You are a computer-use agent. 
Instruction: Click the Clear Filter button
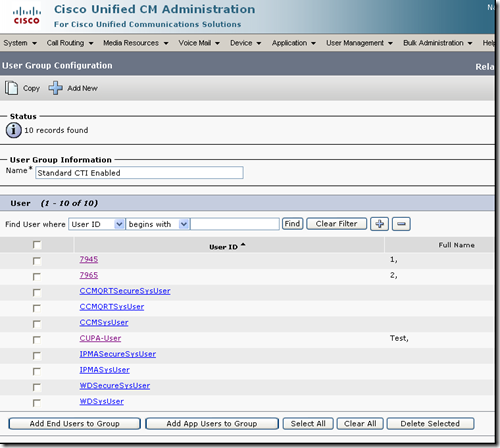pyautogui.click(x=336, y=224)
